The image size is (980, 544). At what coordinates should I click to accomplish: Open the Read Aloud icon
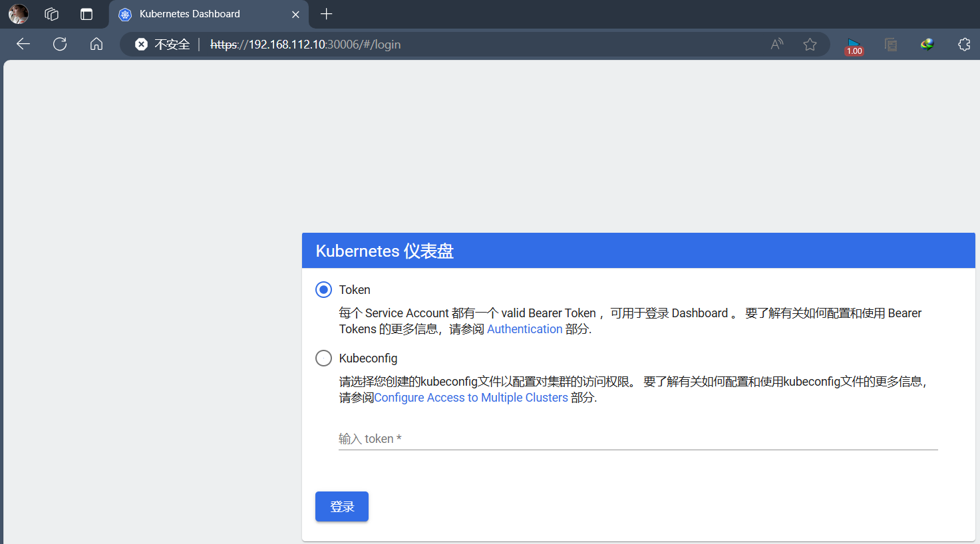777,44
